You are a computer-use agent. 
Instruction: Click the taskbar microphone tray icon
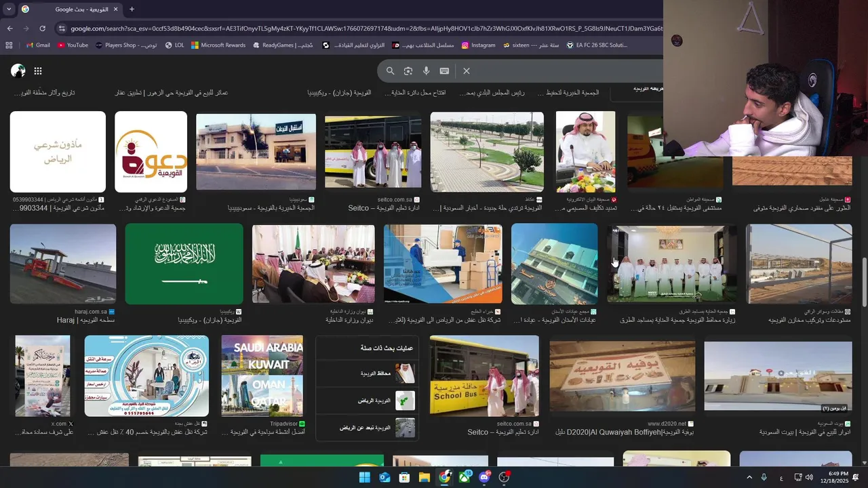click(x=764, y=478)
